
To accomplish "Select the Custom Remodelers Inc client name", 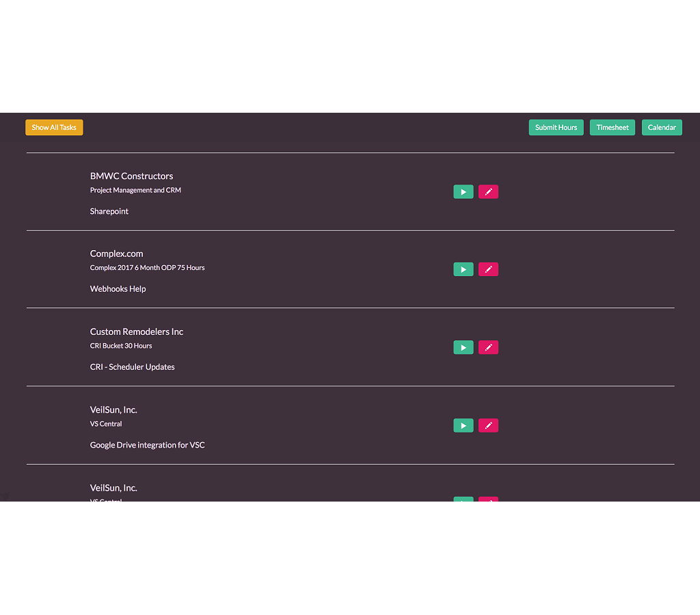I will click(x=137, y=332).
